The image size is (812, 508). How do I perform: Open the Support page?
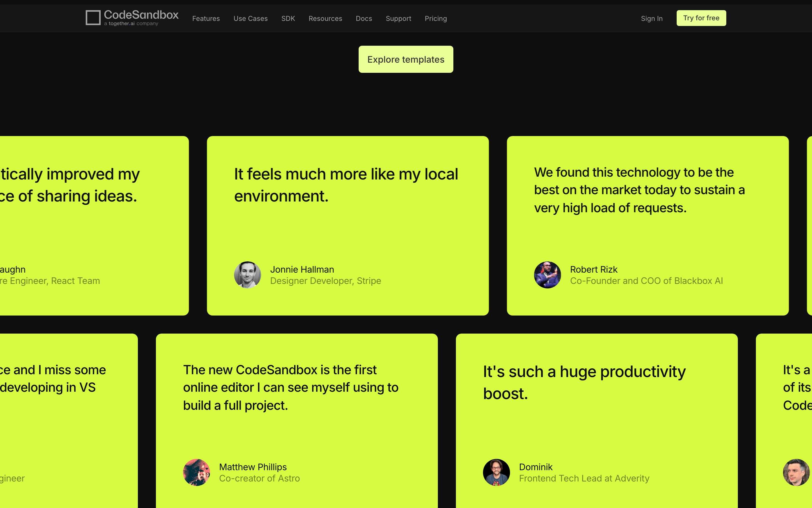[399, 18]
